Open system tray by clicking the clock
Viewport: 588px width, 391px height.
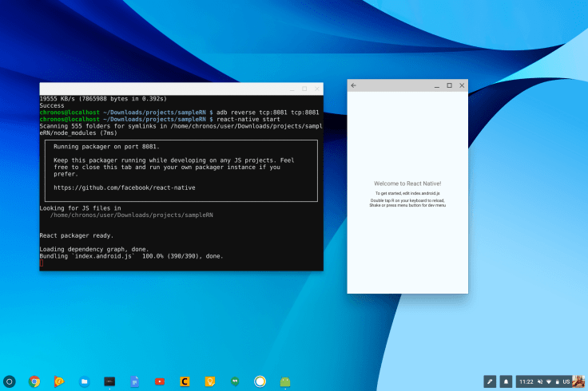(x=526, y=381)
